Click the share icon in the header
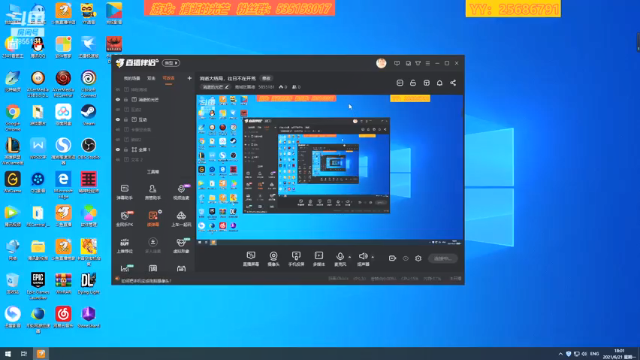 453,83
